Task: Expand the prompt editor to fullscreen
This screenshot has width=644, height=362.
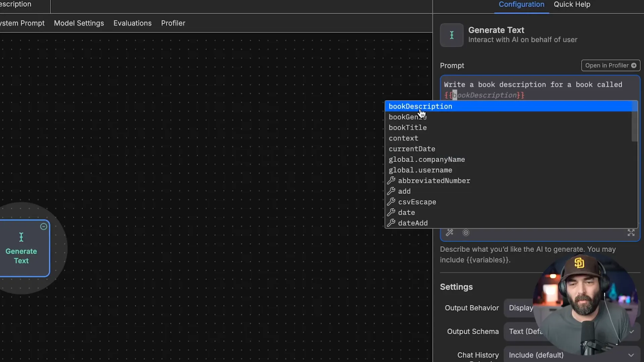Action: [x=631, y=232]
